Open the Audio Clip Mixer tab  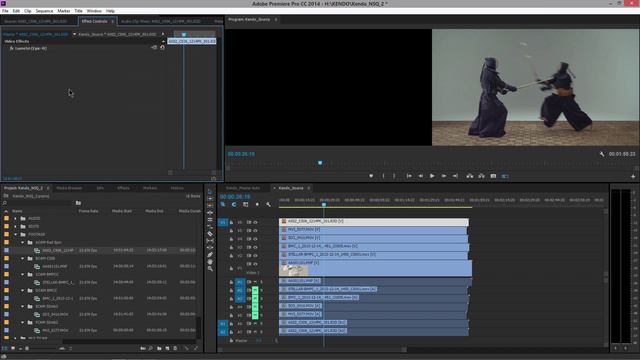(161, 21)
